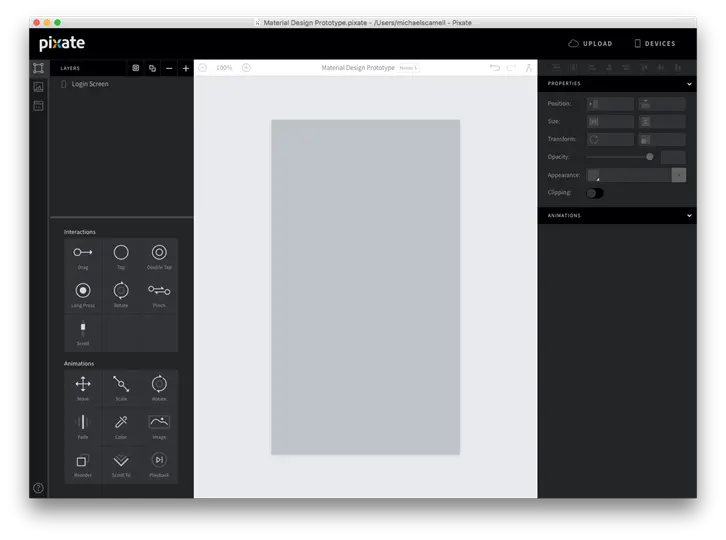Pick the Move animation
The image size is (726, 540).
(x=83, y=388)
